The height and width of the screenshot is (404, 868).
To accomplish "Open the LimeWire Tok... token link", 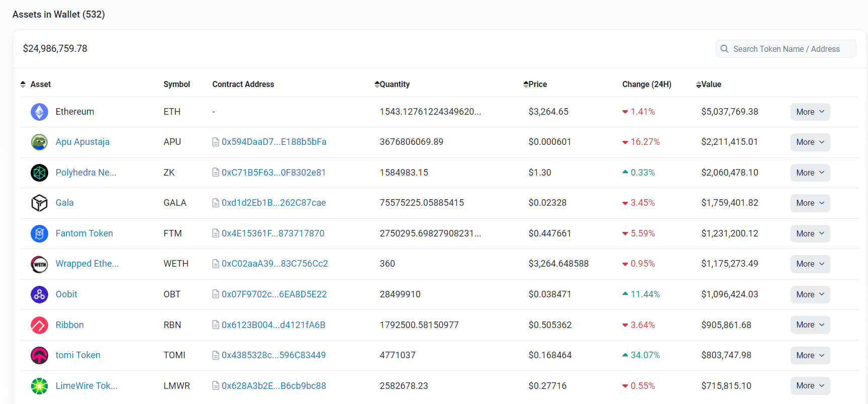I will pos(86,386).
